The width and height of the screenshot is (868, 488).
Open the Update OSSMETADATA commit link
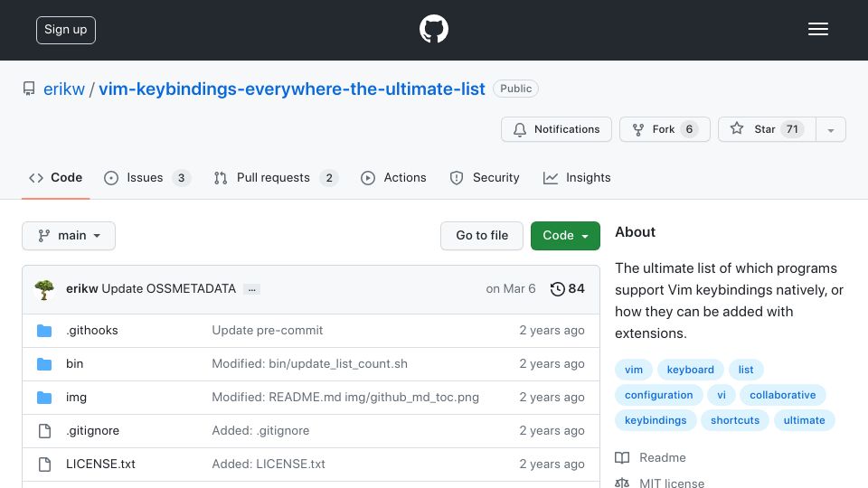click(x=169, y=289)
